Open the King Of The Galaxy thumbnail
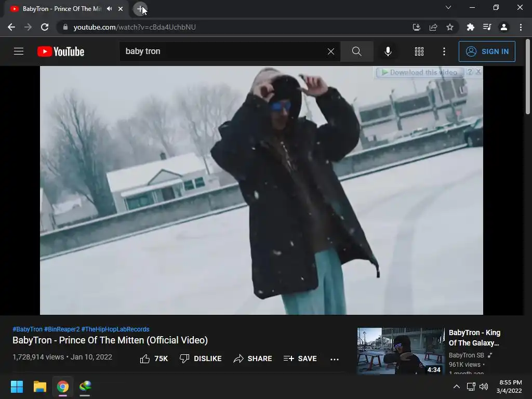Screen dimensions: 532x399 pos(401,351)
